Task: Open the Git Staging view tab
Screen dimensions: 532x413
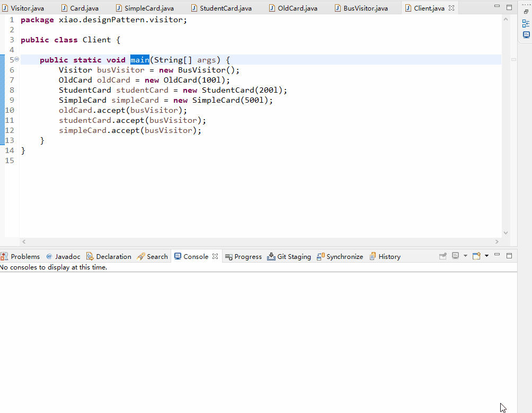Action: pyautogui.click(x=289, y=257)
